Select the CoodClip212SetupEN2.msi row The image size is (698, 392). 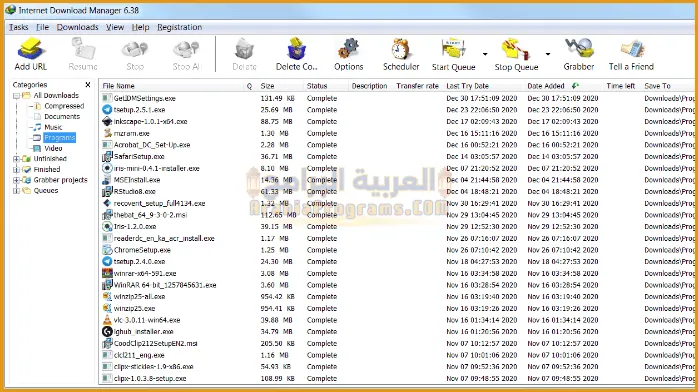click(x=398, y=344)
